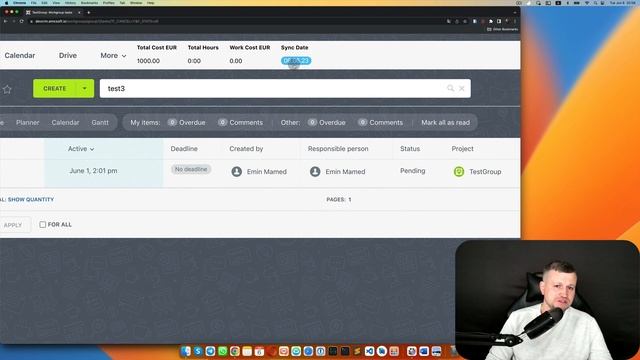Open the TestGroup project link
Screen dimensions: 640x360
pyautogui.click(x=485, y=172)
